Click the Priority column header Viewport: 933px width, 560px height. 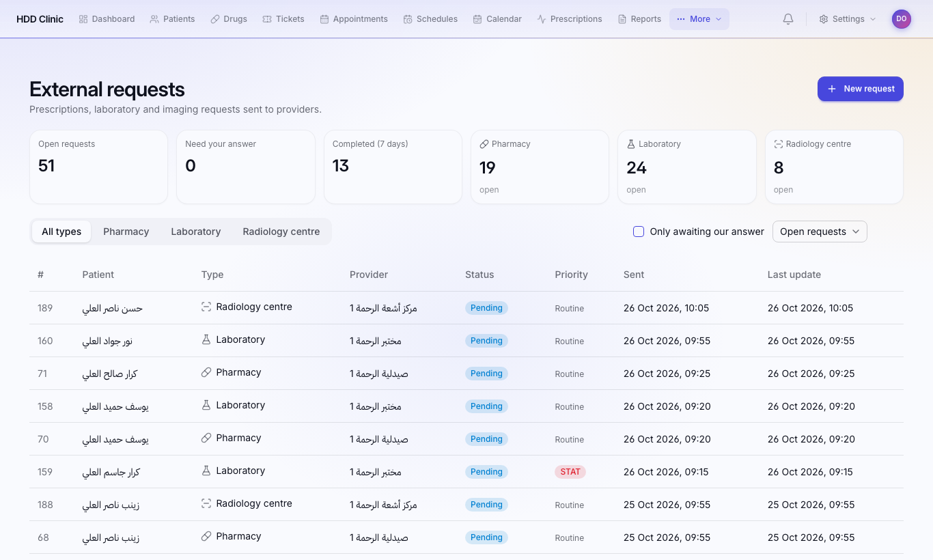coord(571,275)
